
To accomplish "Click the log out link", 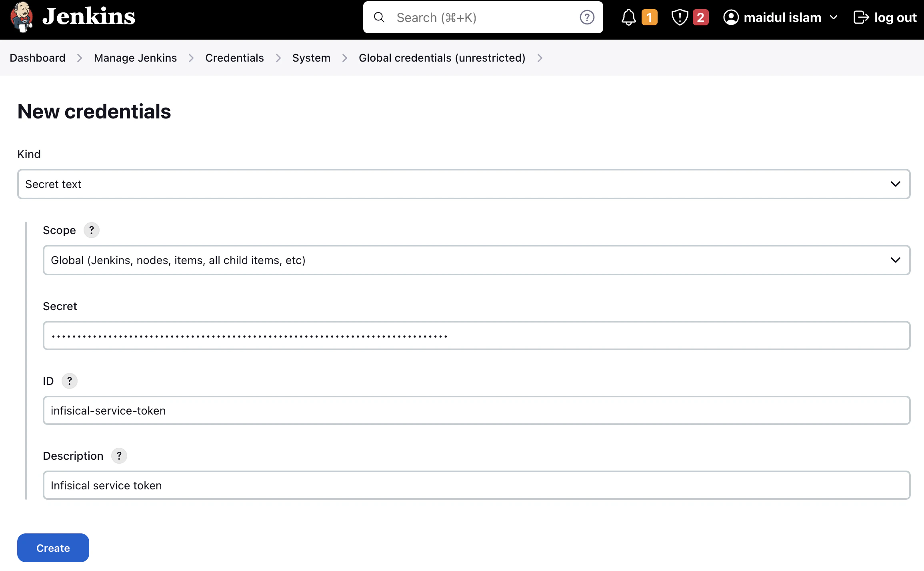I will point(895,17).
